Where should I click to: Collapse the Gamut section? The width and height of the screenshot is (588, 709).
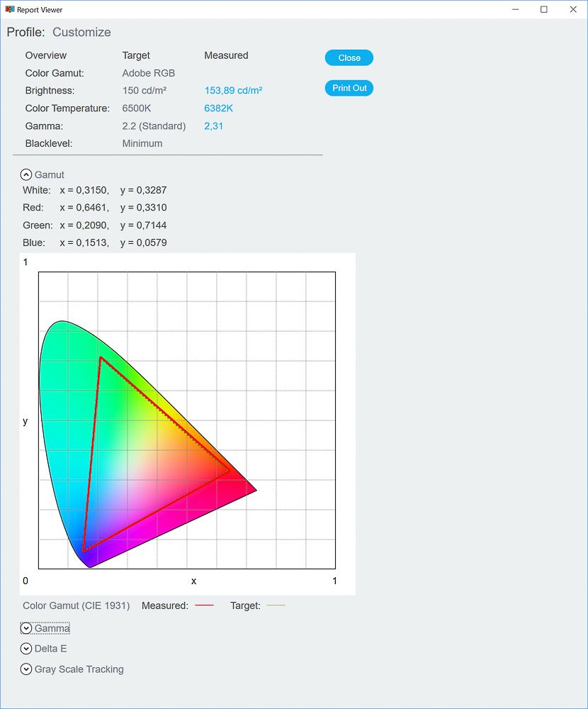[x=26, y=175]
